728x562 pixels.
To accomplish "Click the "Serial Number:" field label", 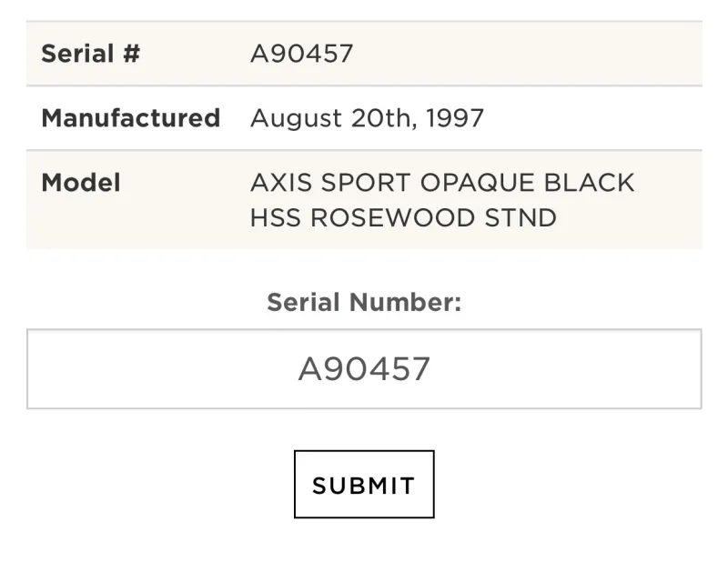I will tap(364, 303).
